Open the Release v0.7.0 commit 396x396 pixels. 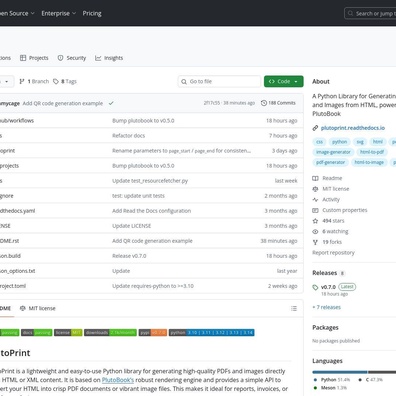click(129, 256)
